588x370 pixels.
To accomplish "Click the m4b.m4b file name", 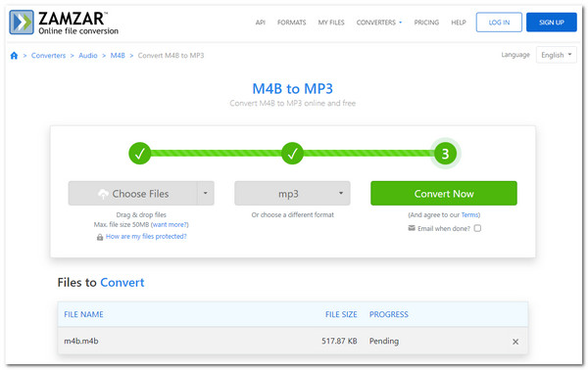I will click(81, 342).
